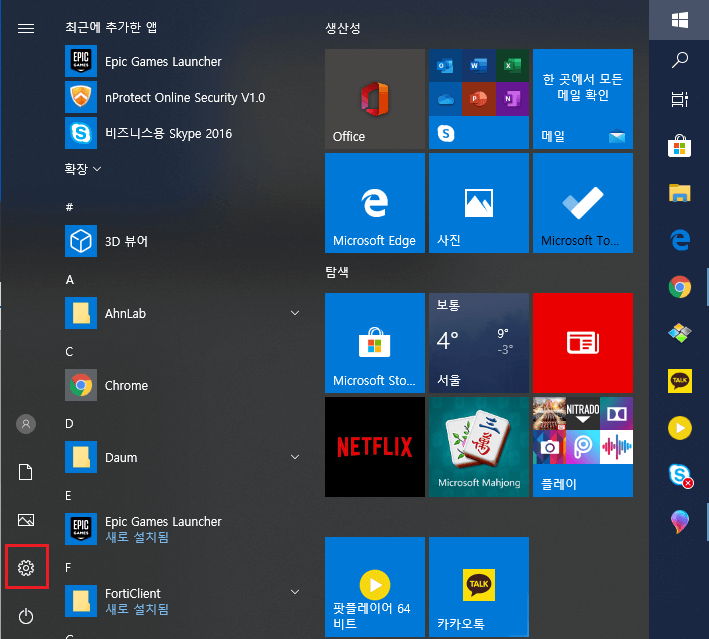Viewport: 709px width, 639px height.
Task: Open the Microsoft Edge tile
Action: (x=375, y=203)
